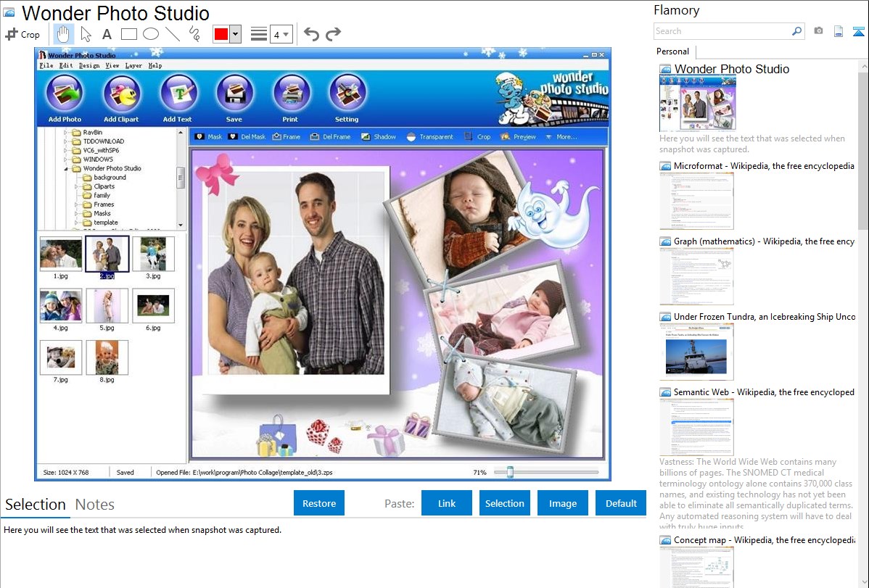Open the Layer menu

pyautogui.click(x=133, y=65)
